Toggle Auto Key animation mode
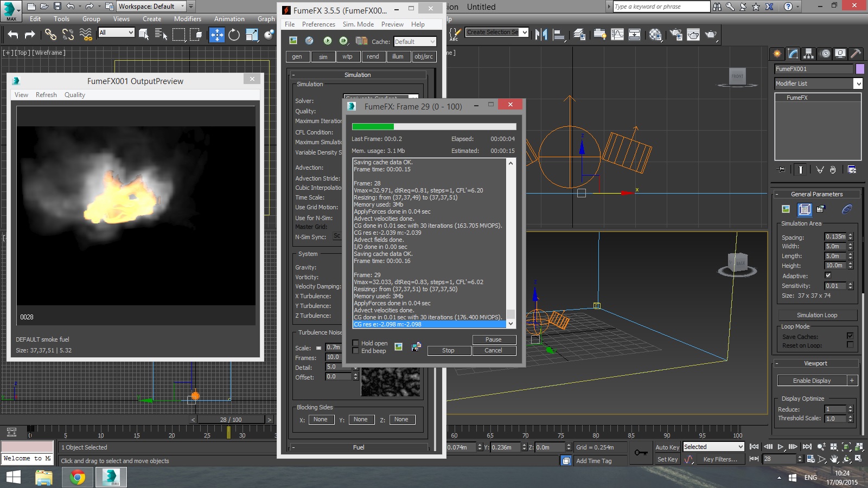Viewport: 868px width, 488px height. point(667,447)
